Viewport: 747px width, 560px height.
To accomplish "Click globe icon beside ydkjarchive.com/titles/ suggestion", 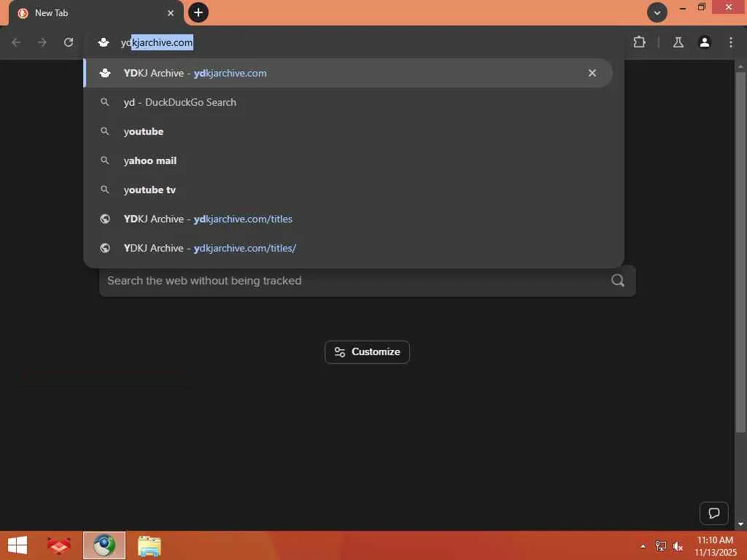I will click(105, 248).
